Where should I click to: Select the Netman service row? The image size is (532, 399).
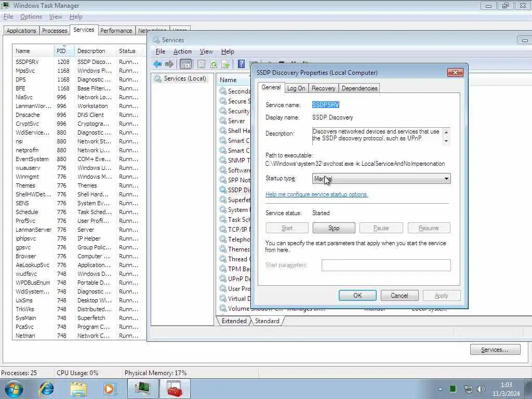(79, 336)
